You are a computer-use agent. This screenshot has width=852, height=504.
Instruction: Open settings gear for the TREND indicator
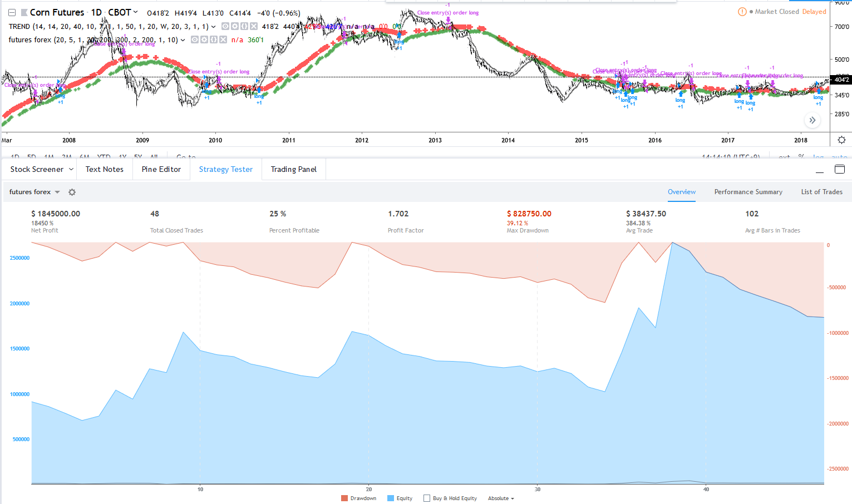(234, 26)
